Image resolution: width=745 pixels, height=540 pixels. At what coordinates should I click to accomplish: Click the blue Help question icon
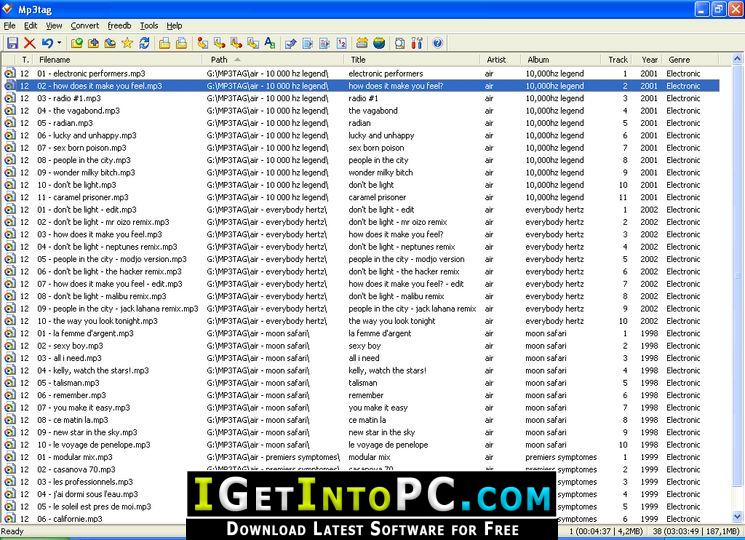(438, 43)
